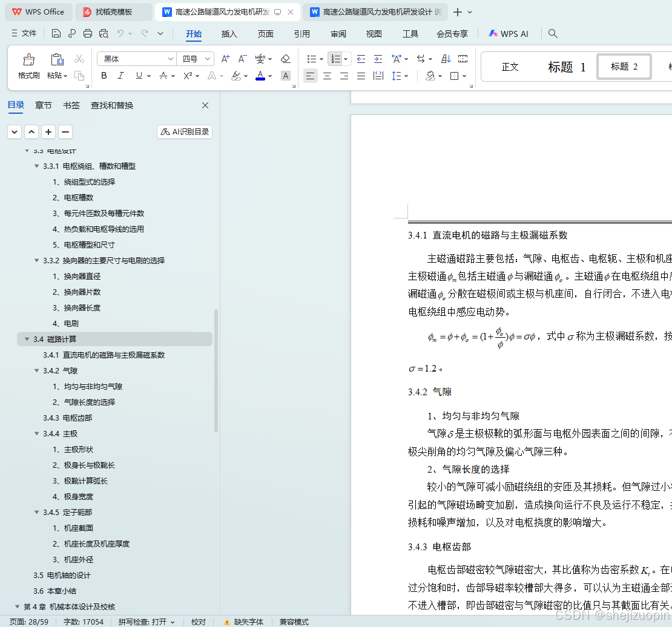Set left text alignment
Image resolution: width=672 pixels, height=627 pixels.
click(311, 76)
